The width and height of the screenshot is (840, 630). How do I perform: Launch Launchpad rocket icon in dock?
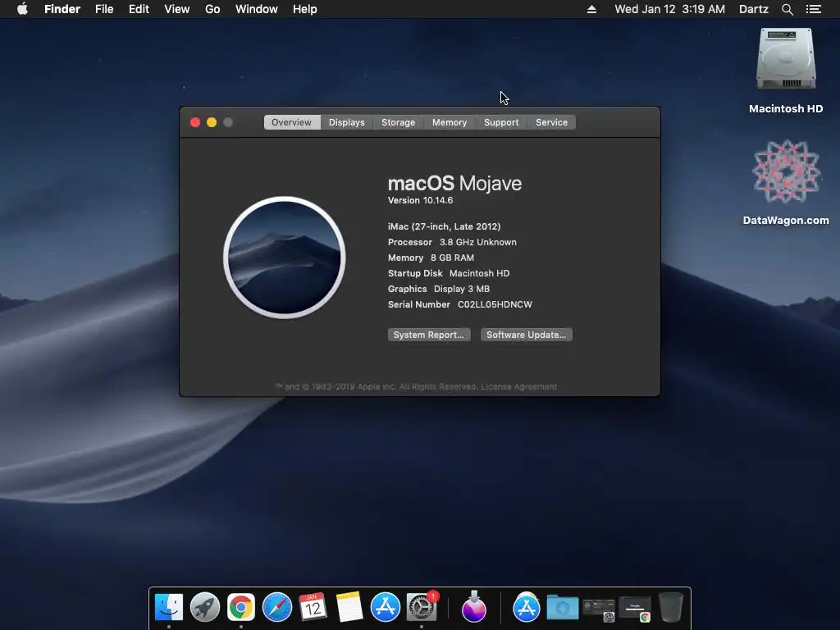pyautogui.click(x=205, y=608)
